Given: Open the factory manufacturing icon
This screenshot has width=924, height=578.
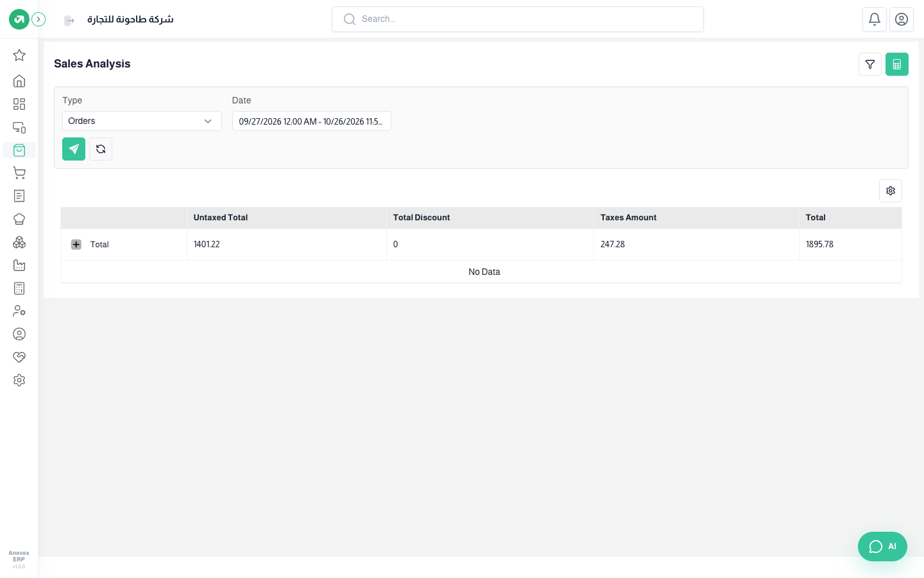Looking at the screenshot, I should (19, 265).
